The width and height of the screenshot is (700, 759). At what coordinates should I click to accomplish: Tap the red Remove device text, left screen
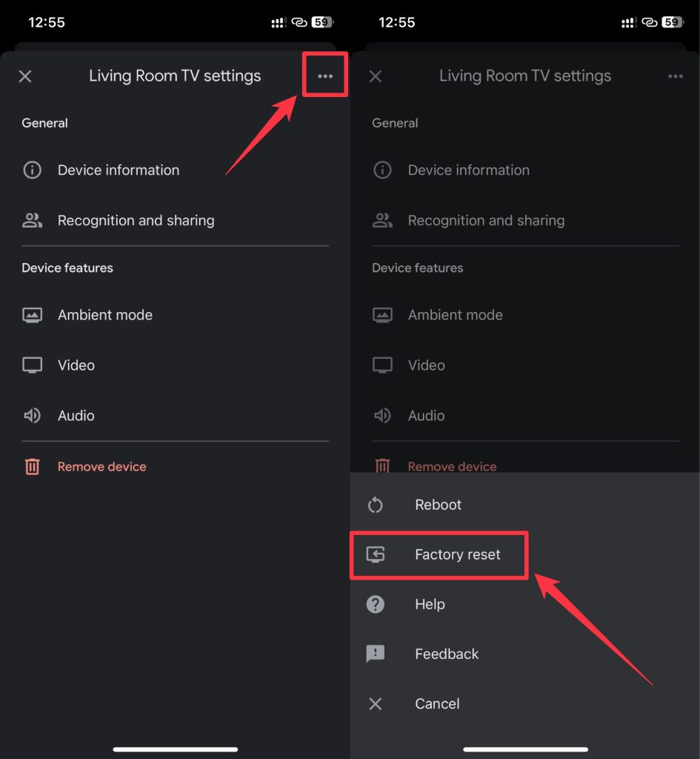click(102, 467)
